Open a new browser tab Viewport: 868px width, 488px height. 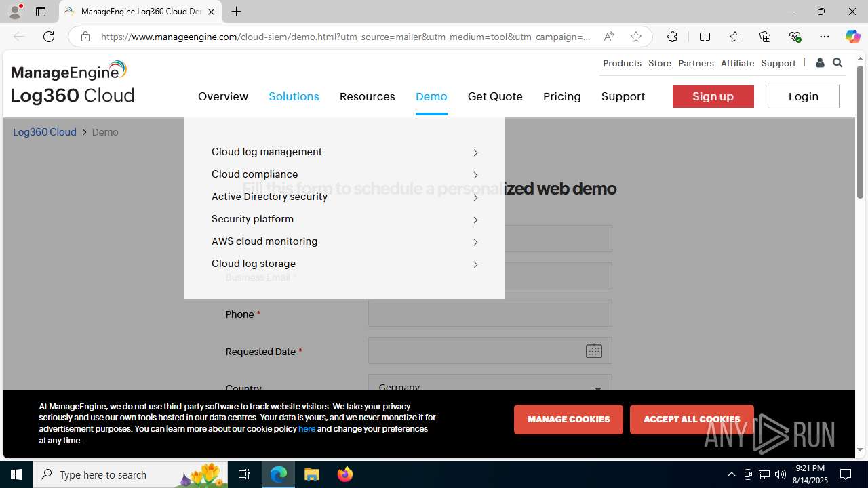[x=236, y=12]
